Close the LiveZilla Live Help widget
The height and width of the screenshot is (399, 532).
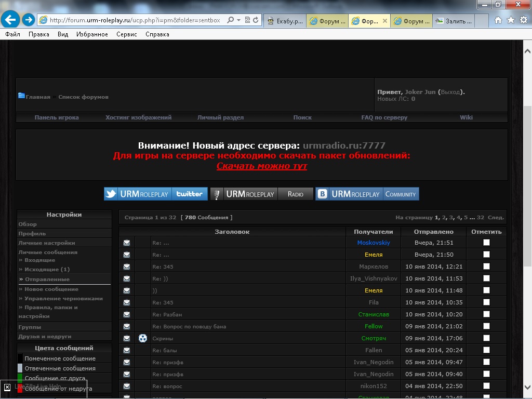click(x=7, y=387)
